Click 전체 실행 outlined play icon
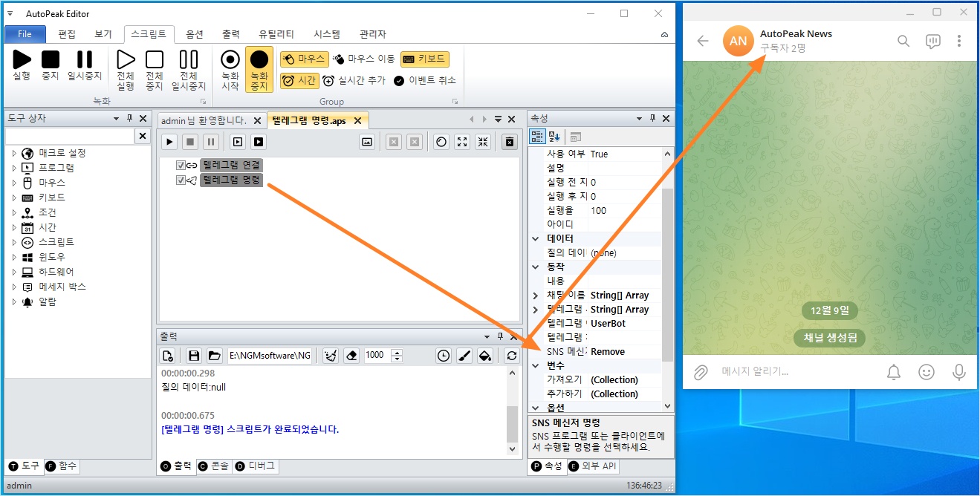This screenshot has height=496, width=980. [126, 59]
